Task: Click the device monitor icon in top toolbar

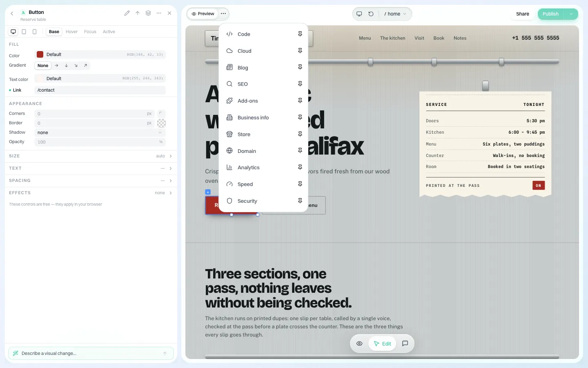Action: pos(359,14)
